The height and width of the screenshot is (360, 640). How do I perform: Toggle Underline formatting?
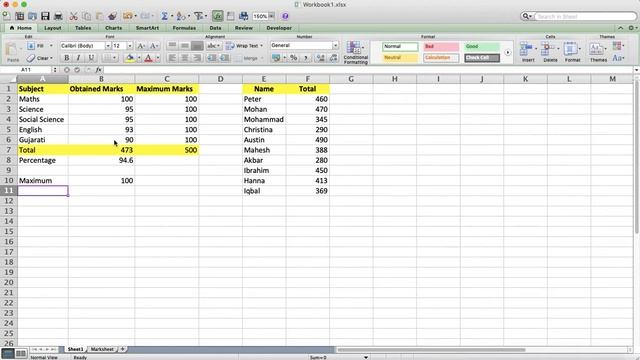pyautogui.click(x=91, y=58)
